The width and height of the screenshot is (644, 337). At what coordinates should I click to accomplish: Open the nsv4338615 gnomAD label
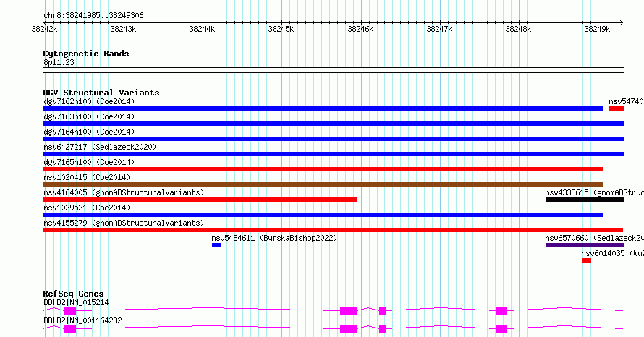(594, 192)
